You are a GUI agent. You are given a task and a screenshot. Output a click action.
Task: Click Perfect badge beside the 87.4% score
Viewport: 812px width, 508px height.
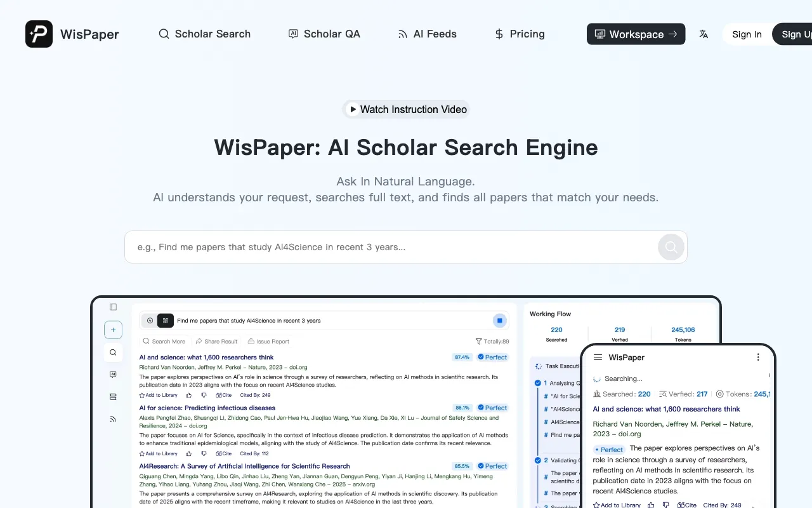492,357
